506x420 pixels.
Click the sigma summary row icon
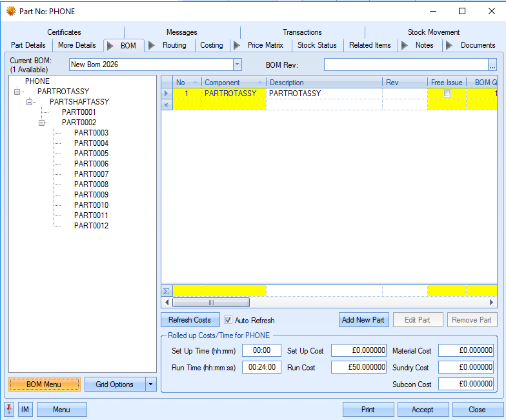click(167, 291)
